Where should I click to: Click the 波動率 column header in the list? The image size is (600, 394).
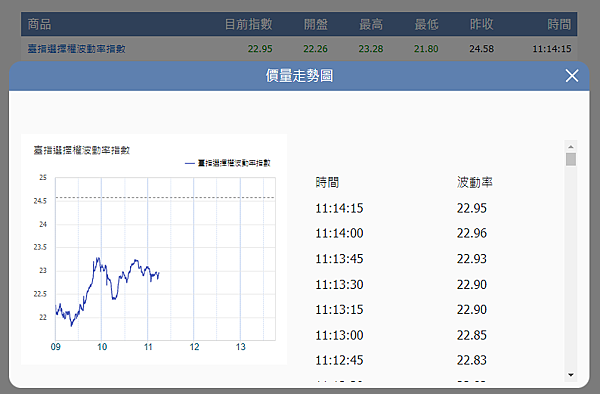[474, 182]
